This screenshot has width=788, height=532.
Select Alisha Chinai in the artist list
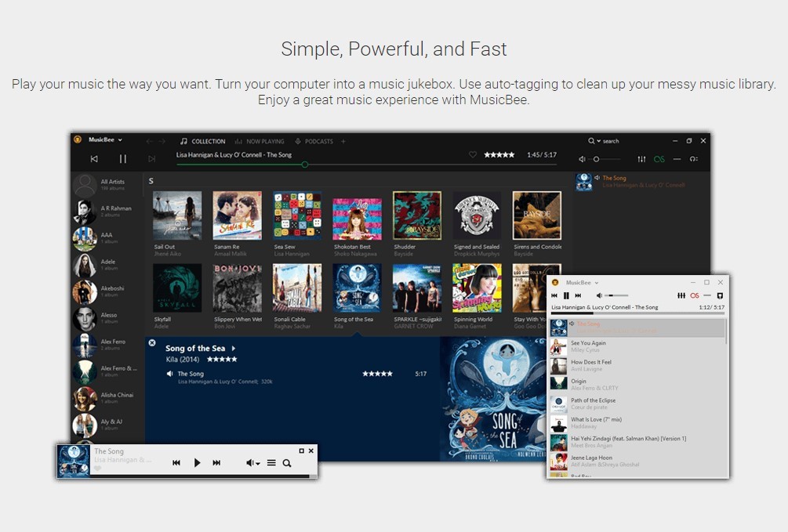(108, 398)
